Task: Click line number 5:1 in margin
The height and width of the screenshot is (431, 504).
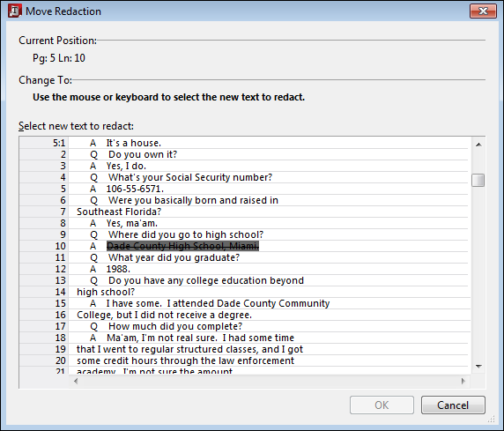Action: coord(59,143)
